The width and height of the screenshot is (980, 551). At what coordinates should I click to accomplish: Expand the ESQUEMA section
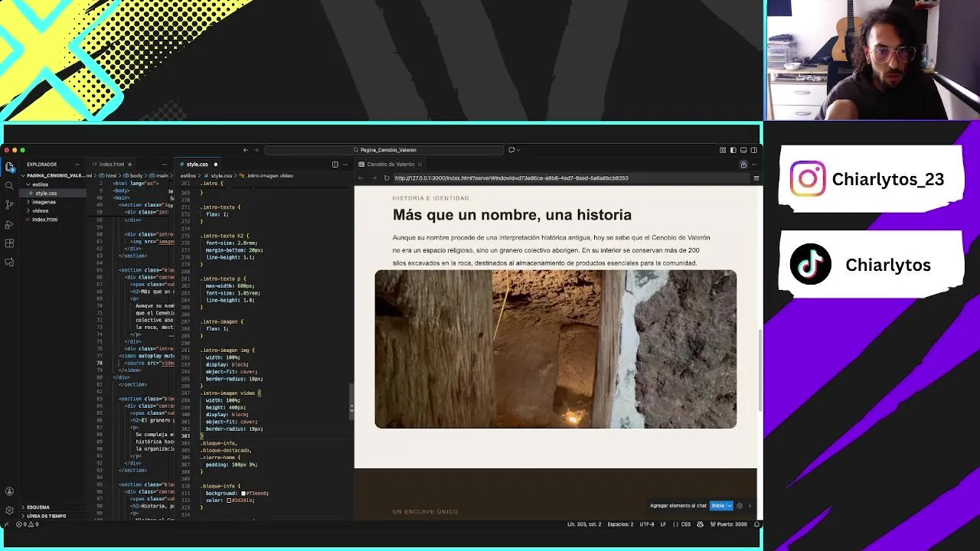coord(37,507)
